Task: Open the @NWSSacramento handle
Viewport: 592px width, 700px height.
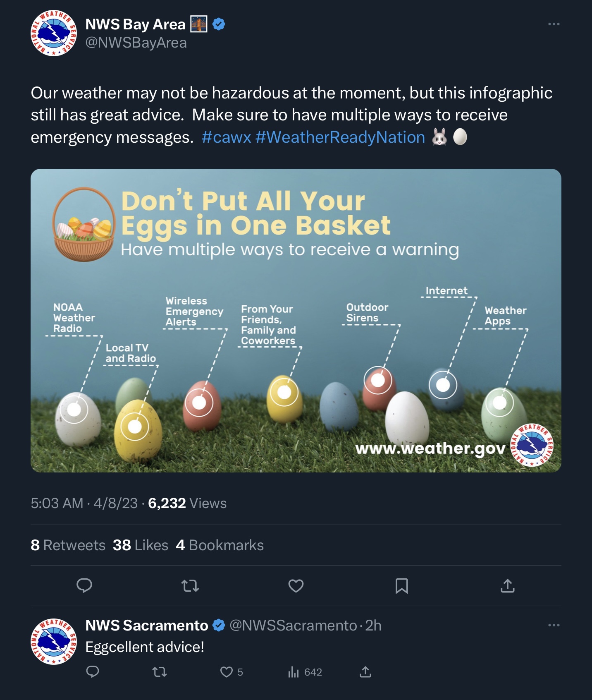Action: click(293, 625)
